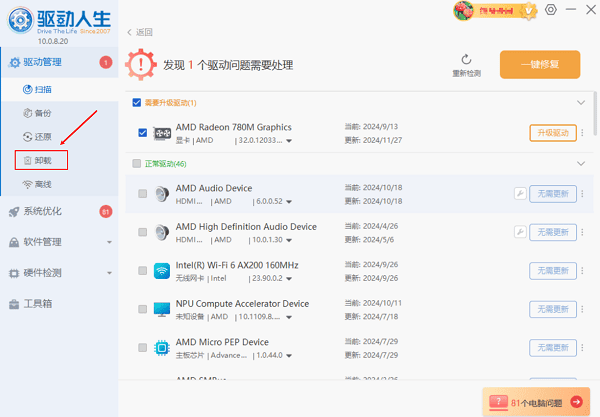Click the NPU Compute Accelerator monitor icon

162,309
